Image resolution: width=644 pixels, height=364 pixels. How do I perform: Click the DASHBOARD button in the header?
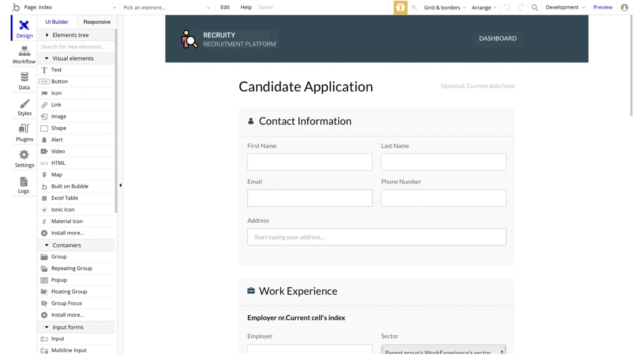coord(498,38)
